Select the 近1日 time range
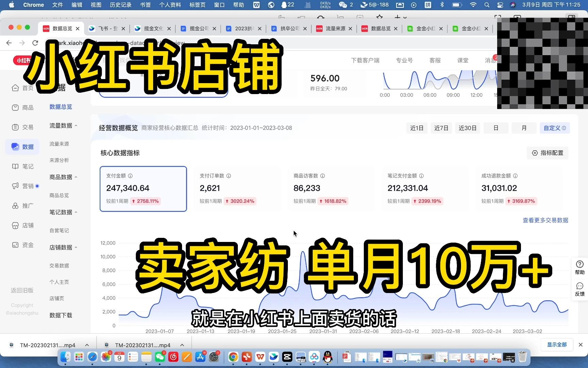Viewport: 588px width, 368px height. coord(417,128)
